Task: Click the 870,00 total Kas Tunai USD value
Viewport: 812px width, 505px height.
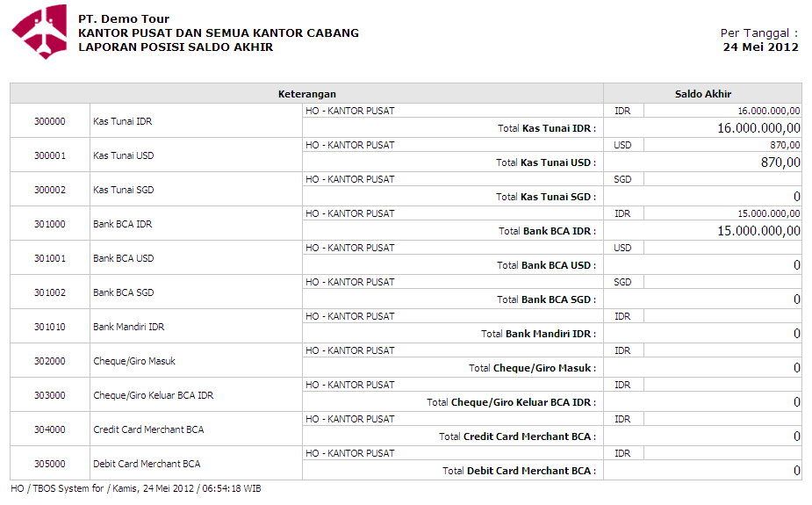Action: pos(780,162)
